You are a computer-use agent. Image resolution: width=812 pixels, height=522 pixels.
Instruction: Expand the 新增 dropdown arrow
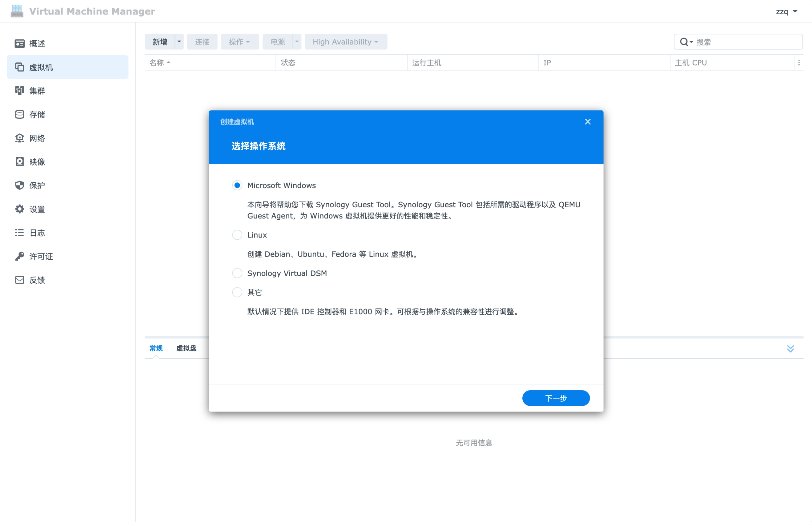[x=179, y=42]
